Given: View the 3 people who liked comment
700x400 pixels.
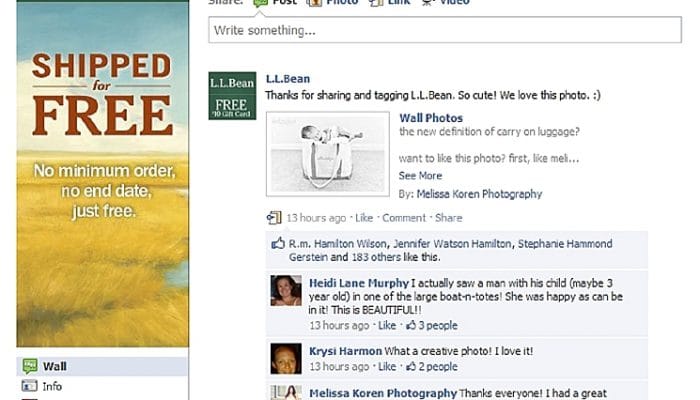Looking at the screenshot, I should [x=438, y=325].
